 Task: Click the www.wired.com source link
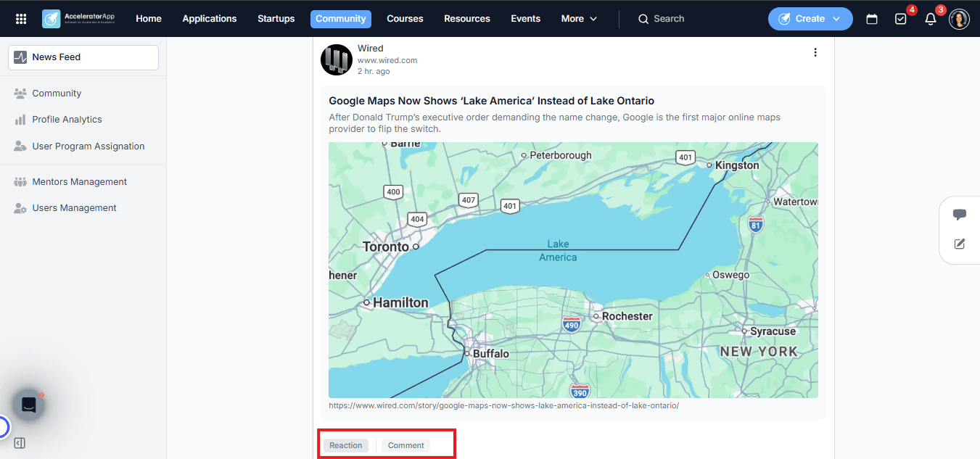click(387, 60)
